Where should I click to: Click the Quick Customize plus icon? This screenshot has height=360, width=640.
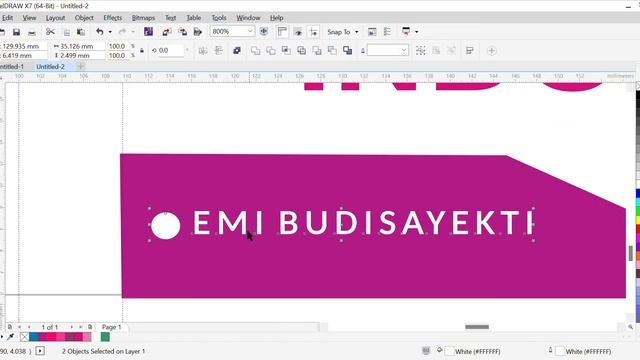[491, 51]
